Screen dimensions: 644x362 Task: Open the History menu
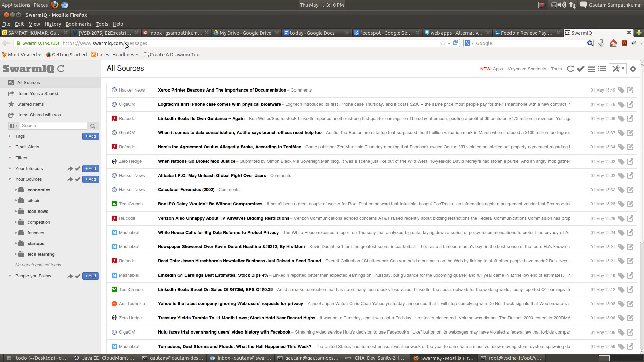point(53,24)
